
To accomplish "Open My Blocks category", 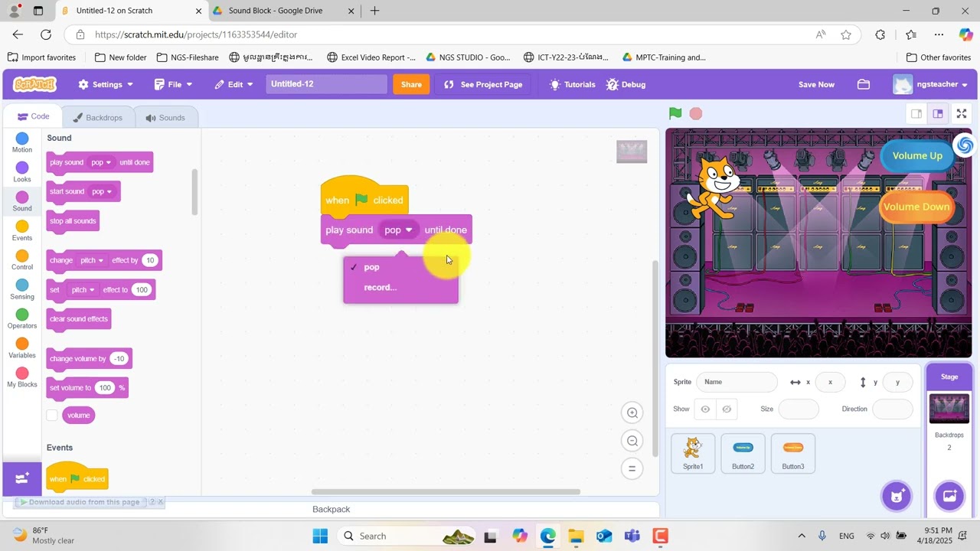I will (22, 377).
